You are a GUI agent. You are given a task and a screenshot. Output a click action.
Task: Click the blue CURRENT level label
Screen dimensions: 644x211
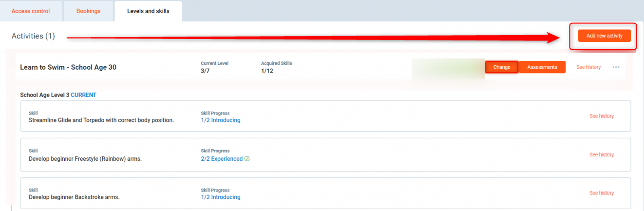point(83,95)
